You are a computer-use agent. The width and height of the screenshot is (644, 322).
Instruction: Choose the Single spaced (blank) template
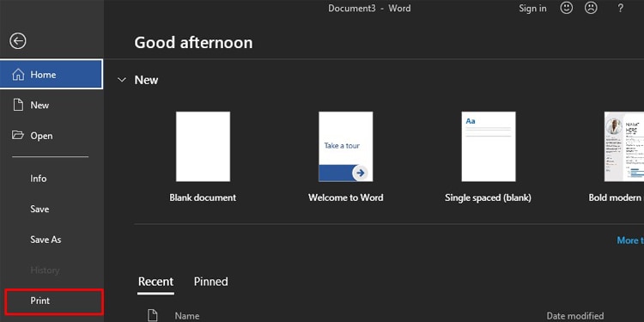pyautogui.click(x=489, y=147)
